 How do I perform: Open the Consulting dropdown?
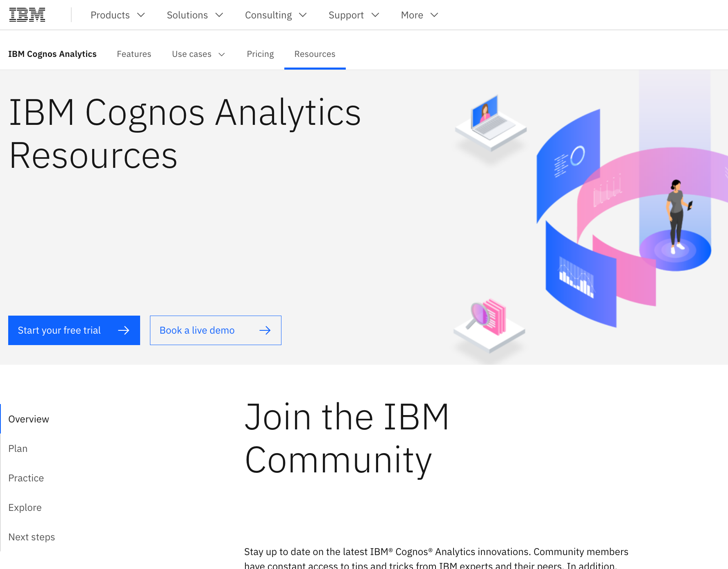point(276,15)
